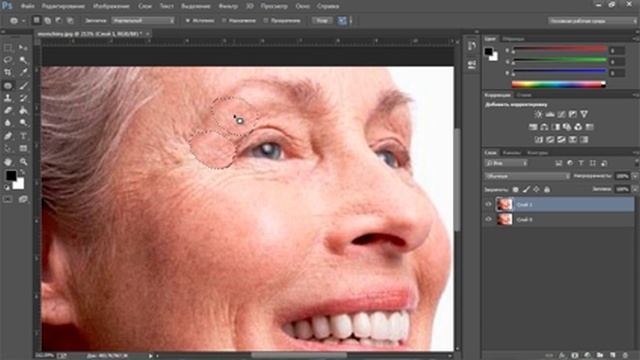Image resolution: width=640 pixels, height=360 pixels.
Task: Open the status bar info arrow
Action: point(151,356)
